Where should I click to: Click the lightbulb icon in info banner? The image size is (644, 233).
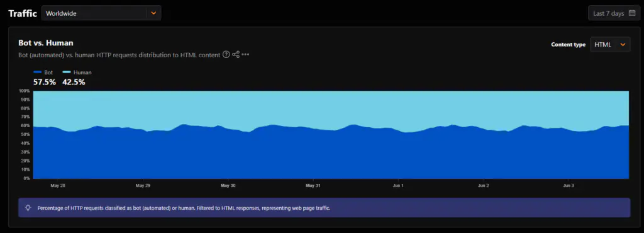pos(28,208)
